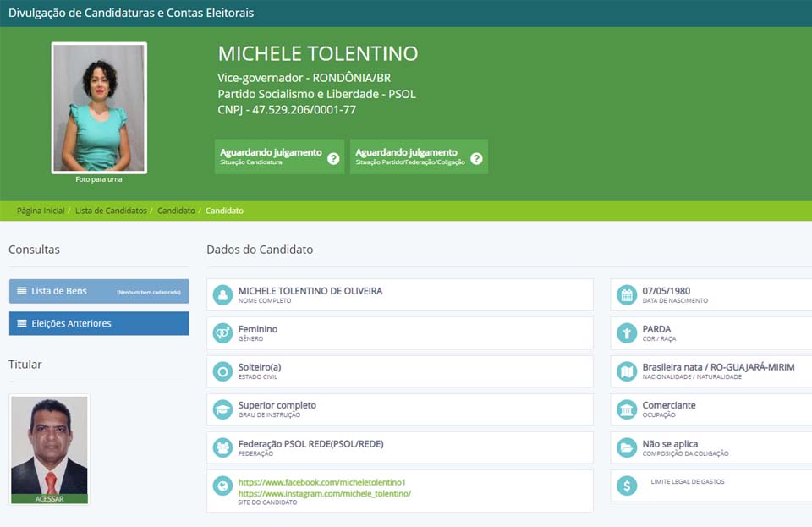Click the help icon beside Situação Candidatura
This screenshot has height=527, width=812.
[333, 158]
